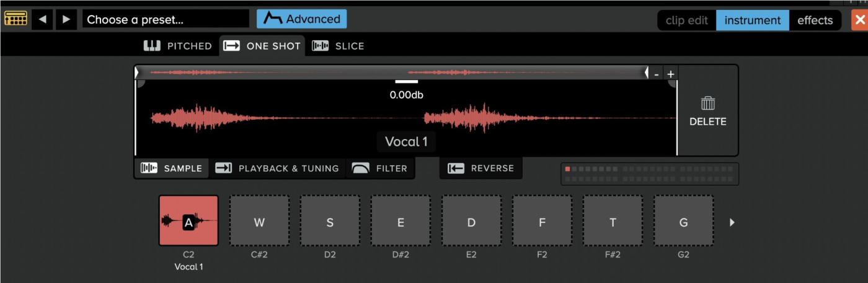Viewport: 868px width, 283px height.
Task: Open the PLAYBACK & TUNING tab
Action: [x=277, y=168]
